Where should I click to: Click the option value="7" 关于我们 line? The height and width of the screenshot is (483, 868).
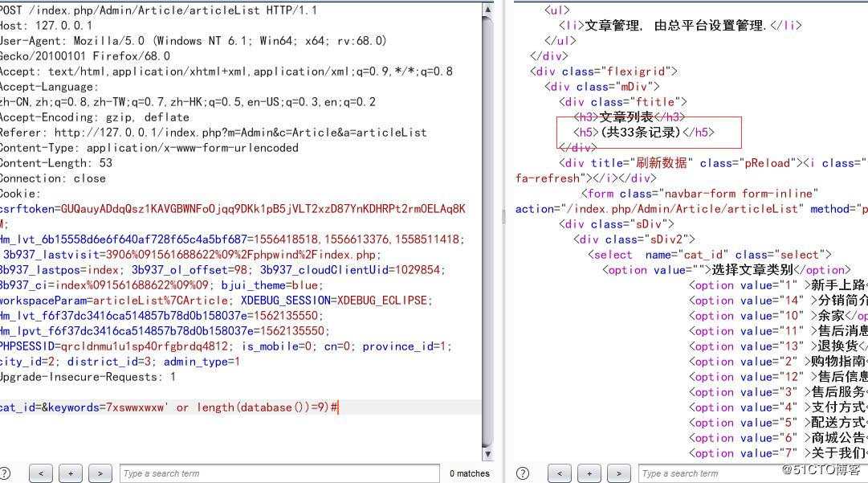[778, 453]
